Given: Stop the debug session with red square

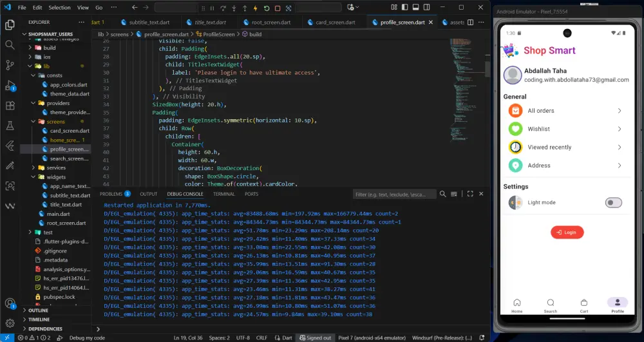Looking at the screenshot, I should pos(278,8).
